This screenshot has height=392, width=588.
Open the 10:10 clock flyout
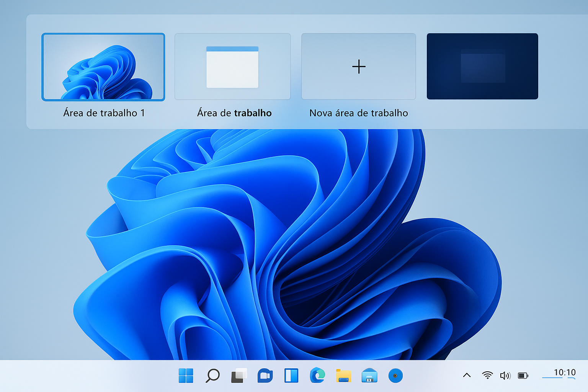click(565, 372)
